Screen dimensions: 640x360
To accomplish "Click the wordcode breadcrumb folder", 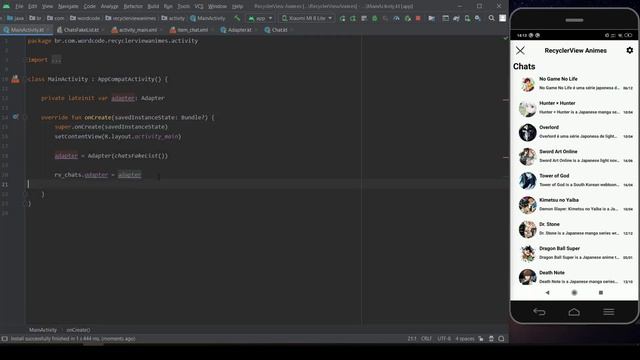I will 85,18.
